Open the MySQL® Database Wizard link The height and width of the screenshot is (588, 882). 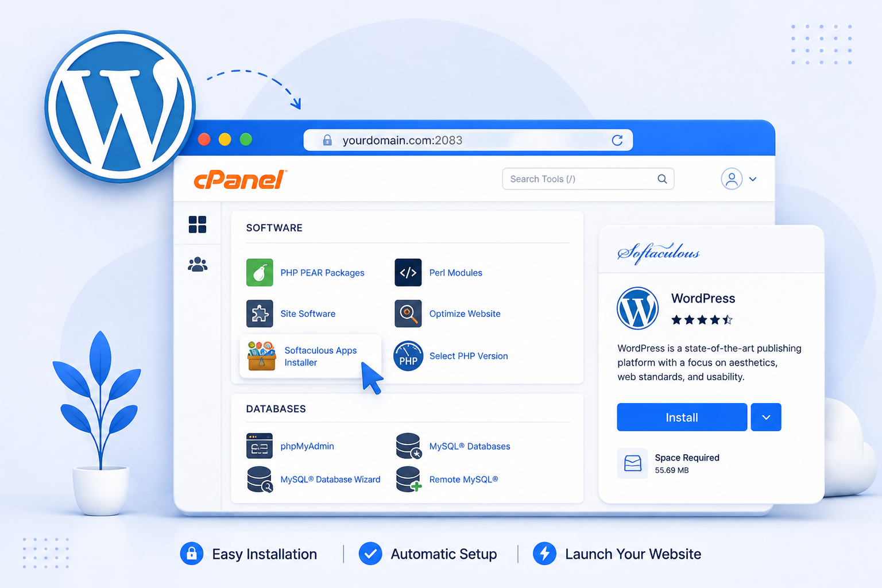pos(330,479)
